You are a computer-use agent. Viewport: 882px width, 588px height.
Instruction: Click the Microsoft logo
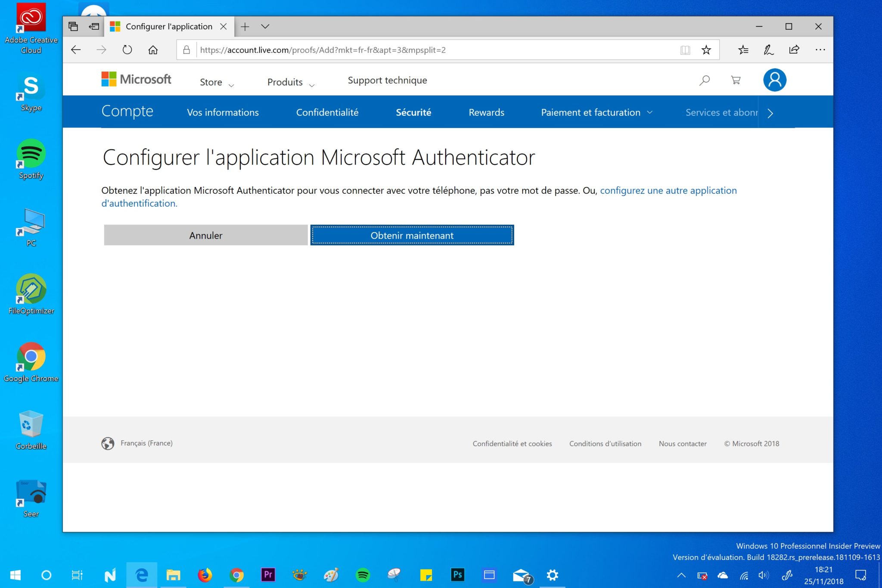click(136, 79)
